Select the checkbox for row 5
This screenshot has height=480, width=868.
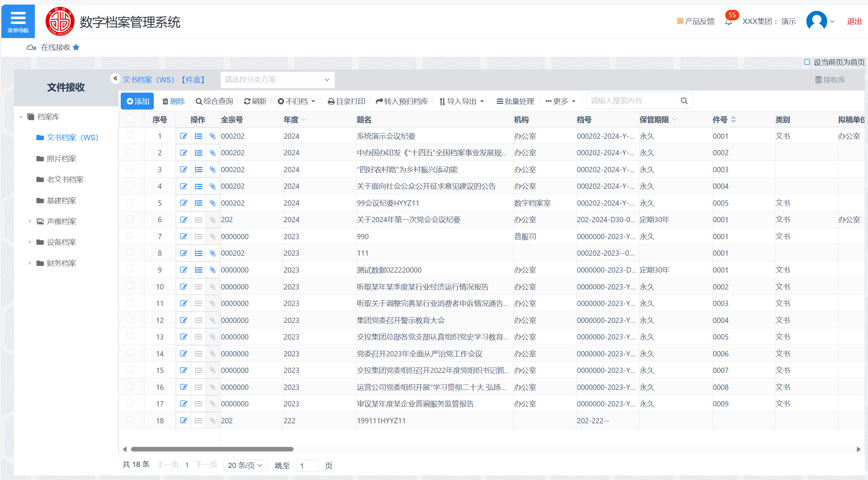130,202
